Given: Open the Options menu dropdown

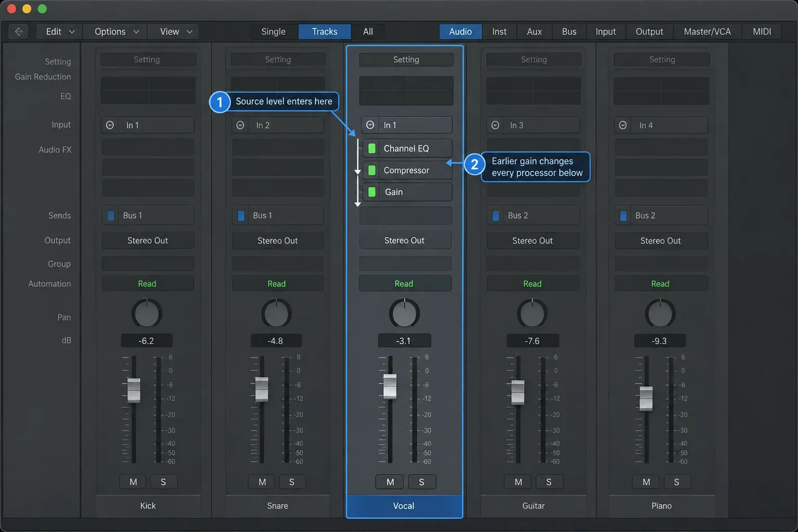Looking at the screenshot, I should click(115, 32).
